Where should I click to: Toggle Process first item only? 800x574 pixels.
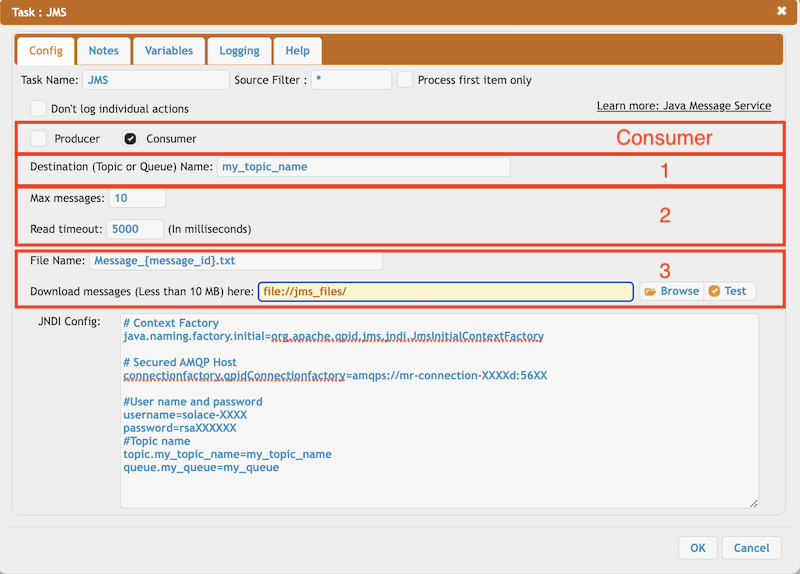click(405, 80)
